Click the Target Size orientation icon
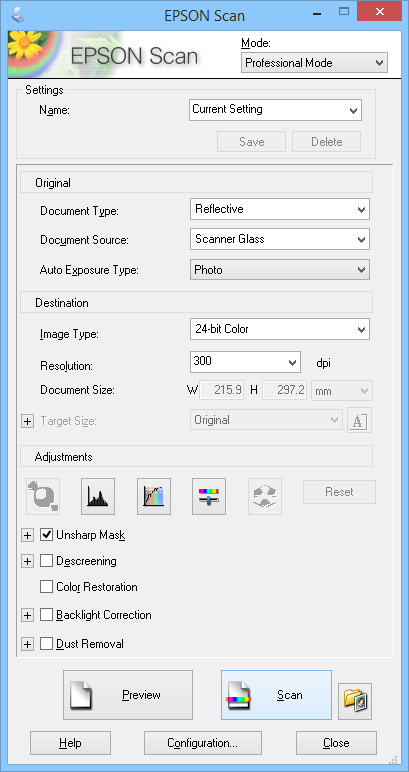409x772 pixels. click(359, 421)
